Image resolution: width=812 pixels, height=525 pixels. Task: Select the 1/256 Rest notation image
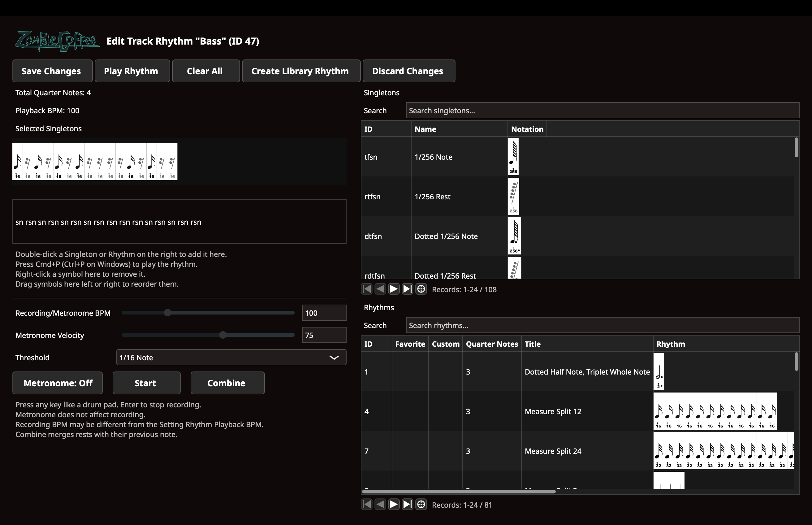click(513, 196)
